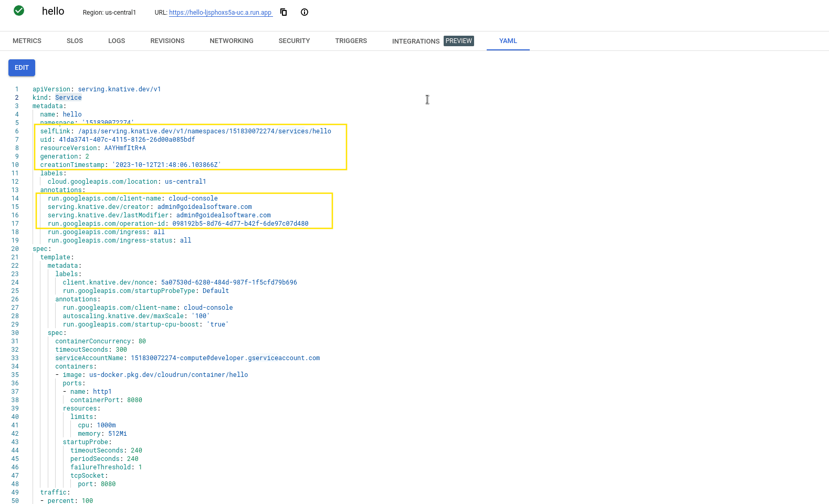
Task: Click the periodSeconds: 240 line
Action: [x=104, y=459]
